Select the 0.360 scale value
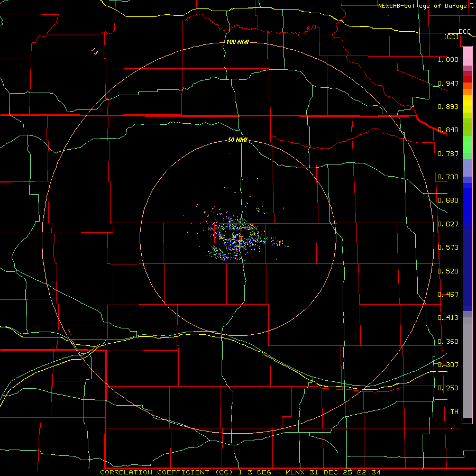Screen dimensions: 476x476 pyautogui.click(x=448, y=342)
